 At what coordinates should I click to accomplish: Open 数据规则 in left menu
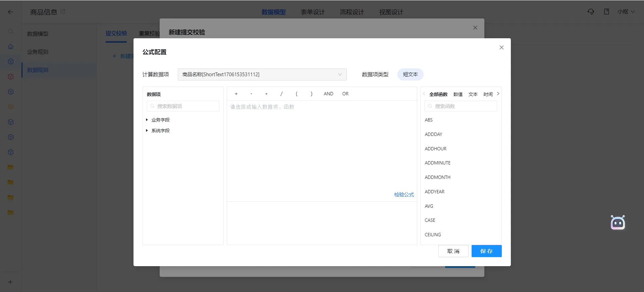[x=38, y=70]
